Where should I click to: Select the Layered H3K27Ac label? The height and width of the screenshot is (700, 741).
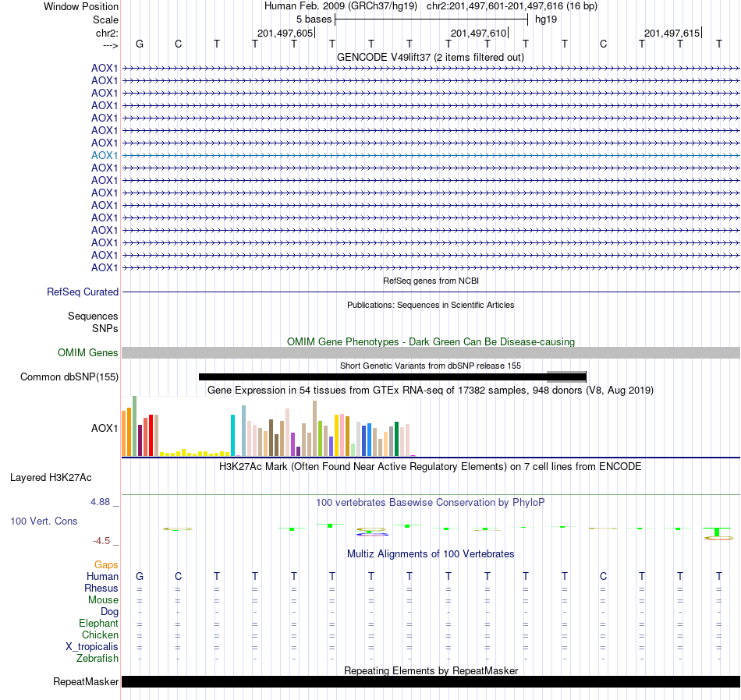click(51, 478)
